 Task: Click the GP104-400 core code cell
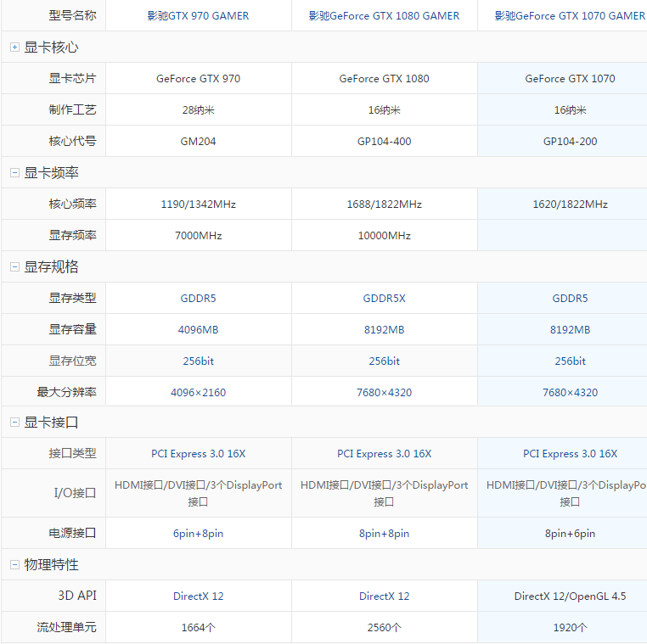[x=384, y=141]
